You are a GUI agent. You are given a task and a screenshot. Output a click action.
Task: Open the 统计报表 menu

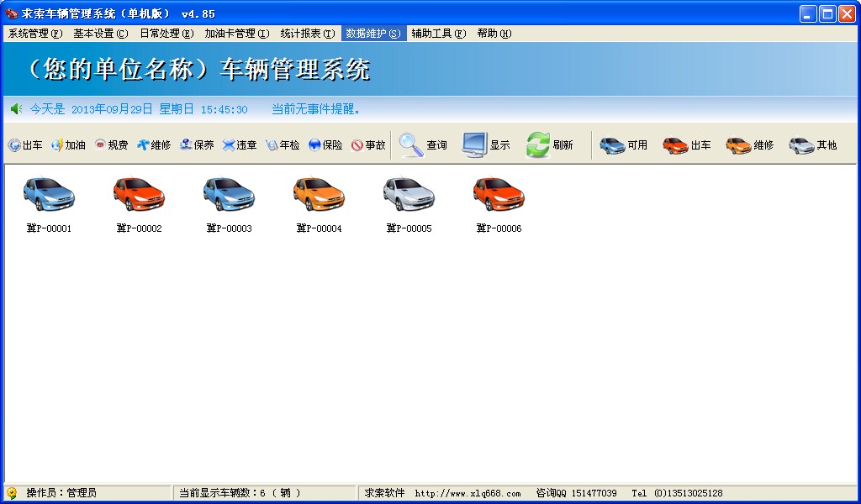306,33
